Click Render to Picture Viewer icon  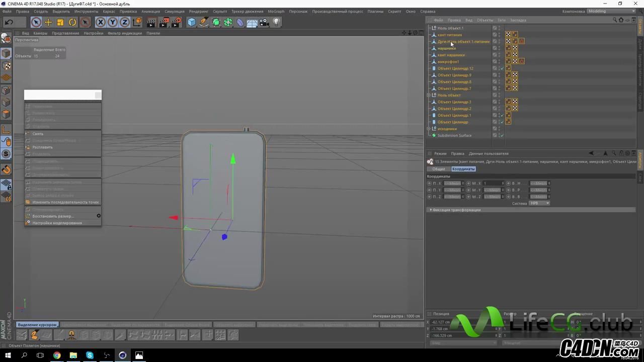[x=164, y=22]
